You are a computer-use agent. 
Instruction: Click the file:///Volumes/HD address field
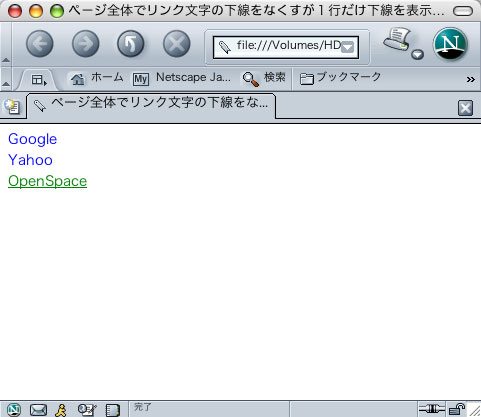click(286, 47)
